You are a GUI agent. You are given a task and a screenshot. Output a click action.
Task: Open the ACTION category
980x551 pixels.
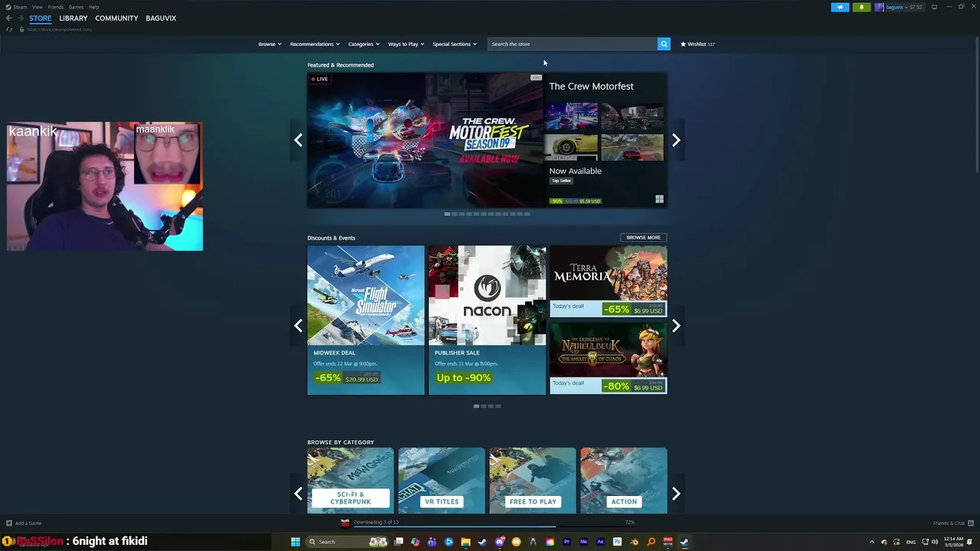[x=623, y=481]
